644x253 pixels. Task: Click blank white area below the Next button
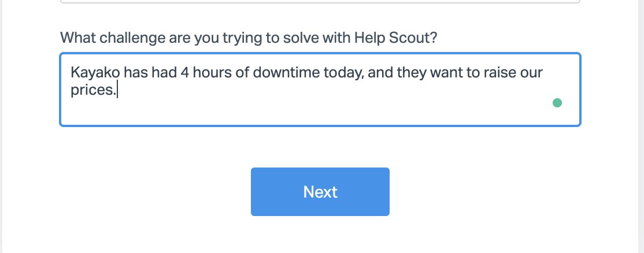tap(320, 236)
